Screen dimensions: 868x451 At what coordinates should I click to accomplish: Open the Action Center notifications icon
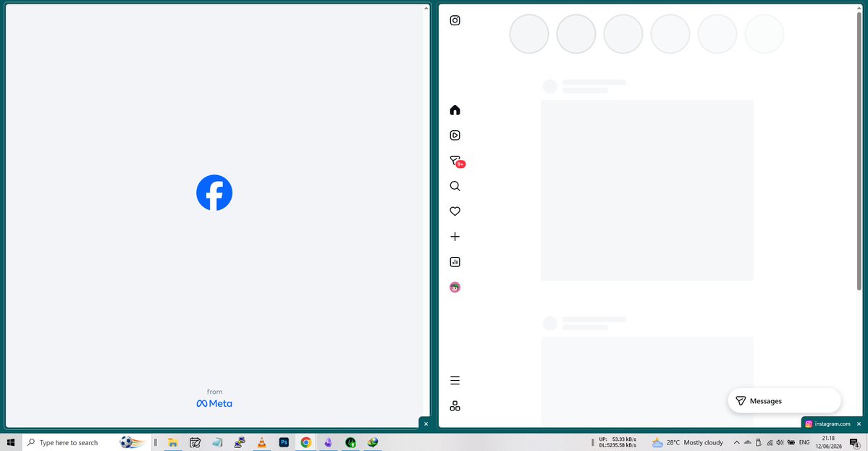coord(854,442)
